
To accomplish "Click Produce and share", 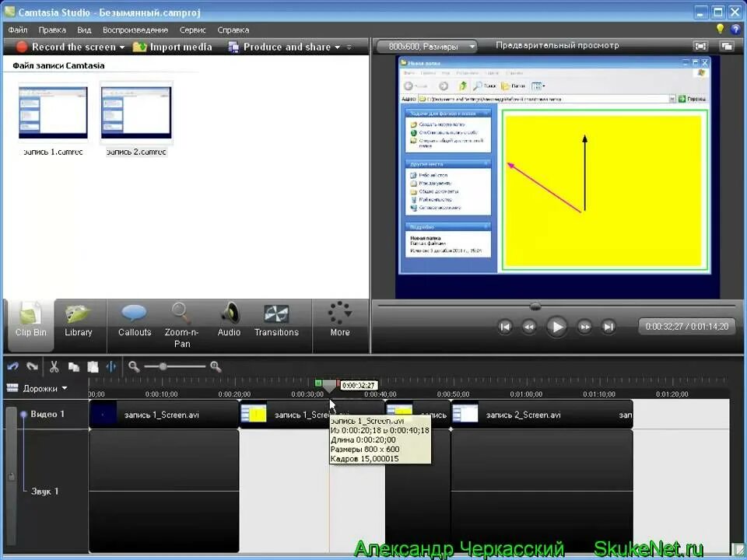I will point(279,47).
